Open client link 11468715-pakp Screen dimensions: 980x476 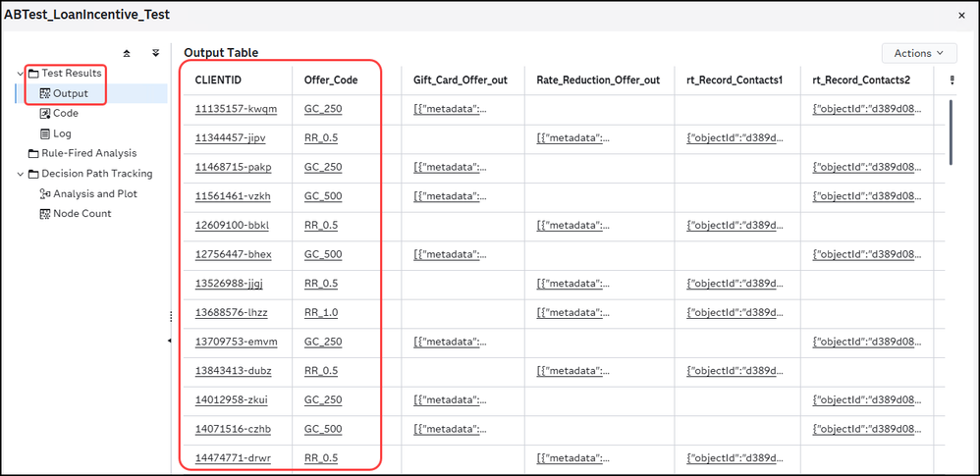[x=233, y=168]
